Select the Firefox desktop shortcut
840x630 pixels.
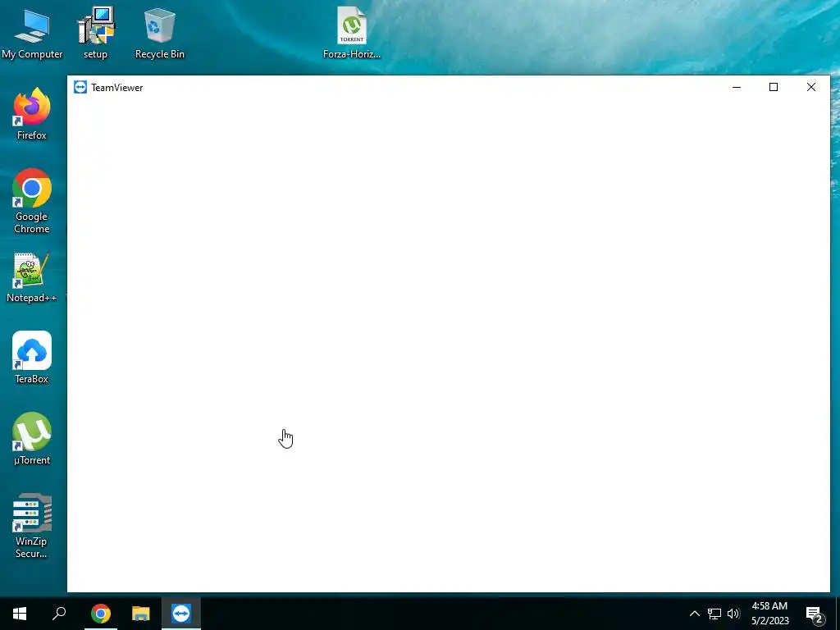click(x=32, y=114)
